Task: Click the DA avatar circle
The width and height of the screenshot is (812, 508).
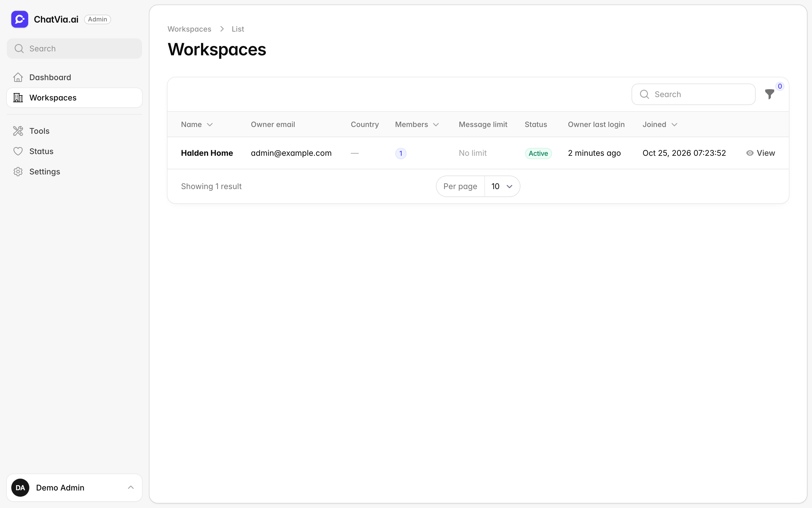Action: coord(20,487)
